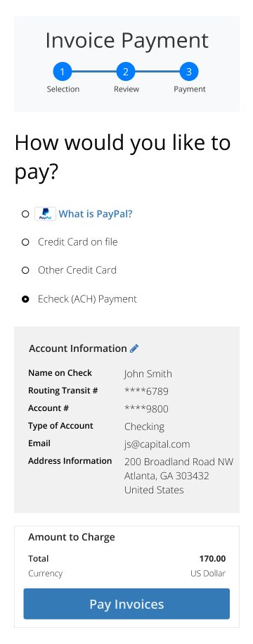This screenshot has width=253, height=644.
Task: Click the Payment step label
Action: coord(190,89)
